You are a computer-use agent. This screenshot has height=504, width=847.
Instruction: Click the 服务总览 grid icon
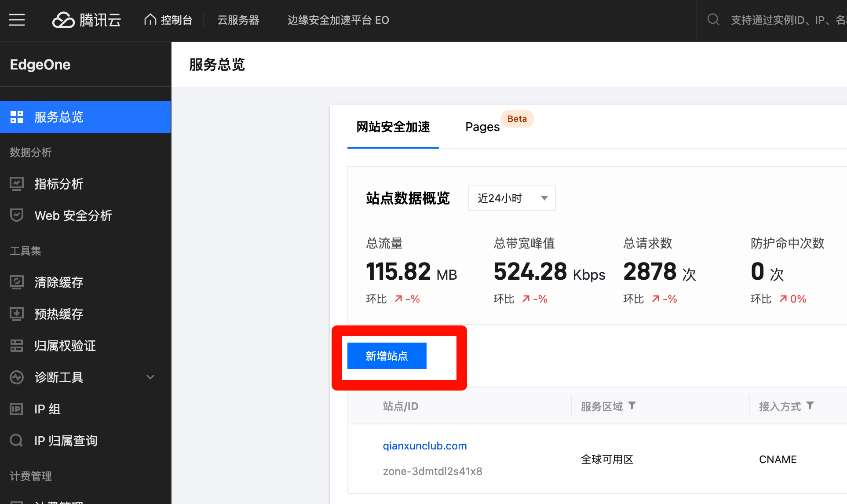click(17, 117)
